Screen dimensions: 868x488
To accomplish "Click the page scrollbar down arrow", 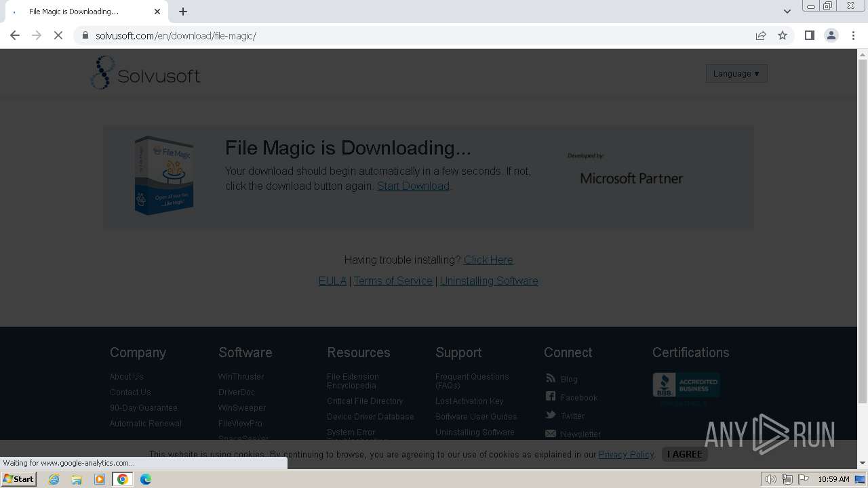I will click(863, 464).
